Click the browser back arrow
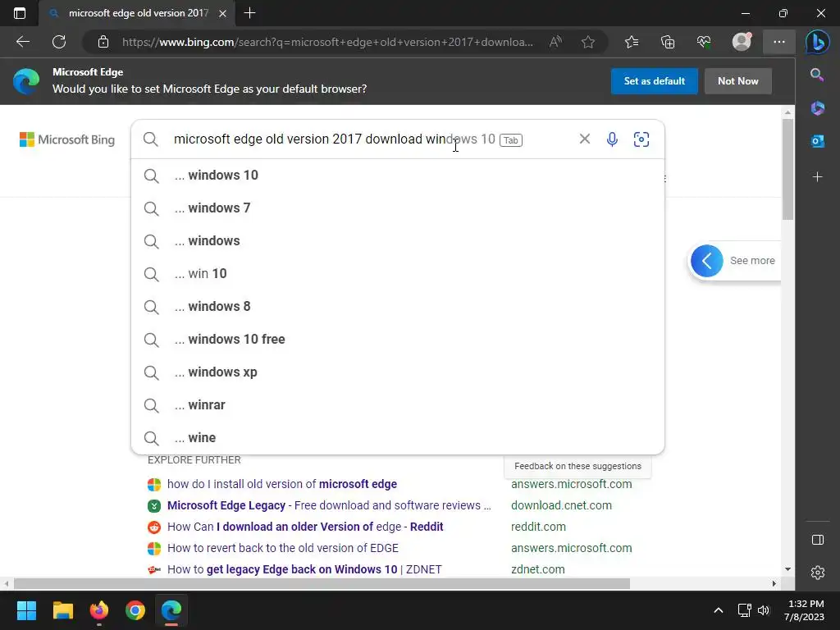840x630 pixels. click(x=22, y=42)
